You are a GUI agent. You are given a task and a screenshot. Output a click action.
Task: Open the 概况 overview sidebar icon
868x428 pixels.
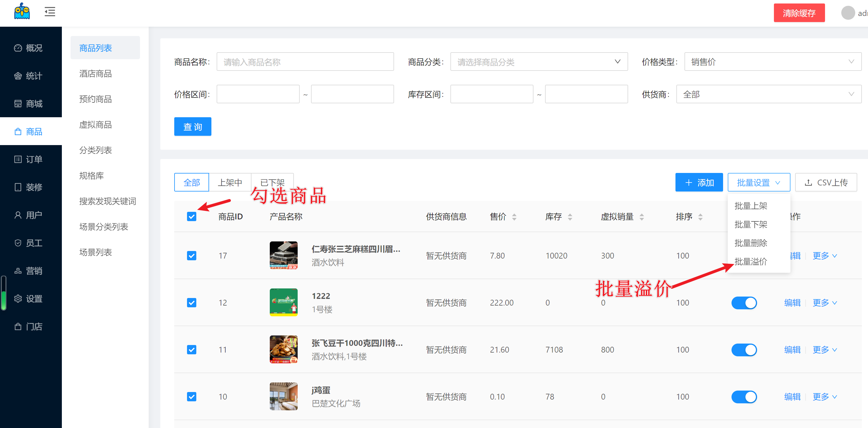click(x=18, y=48)
